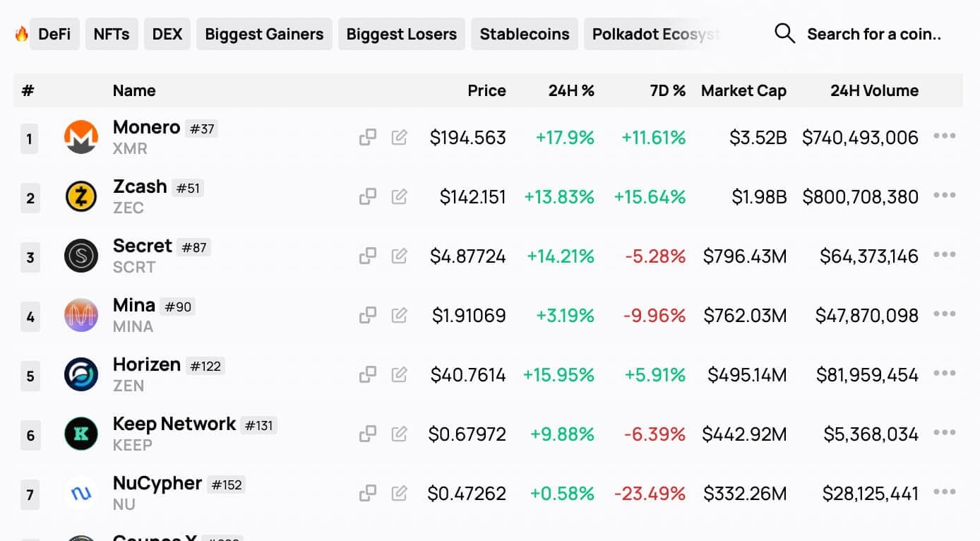Sort by the # rank column header
Screen dimensions: 980x541
click(28, 90)
